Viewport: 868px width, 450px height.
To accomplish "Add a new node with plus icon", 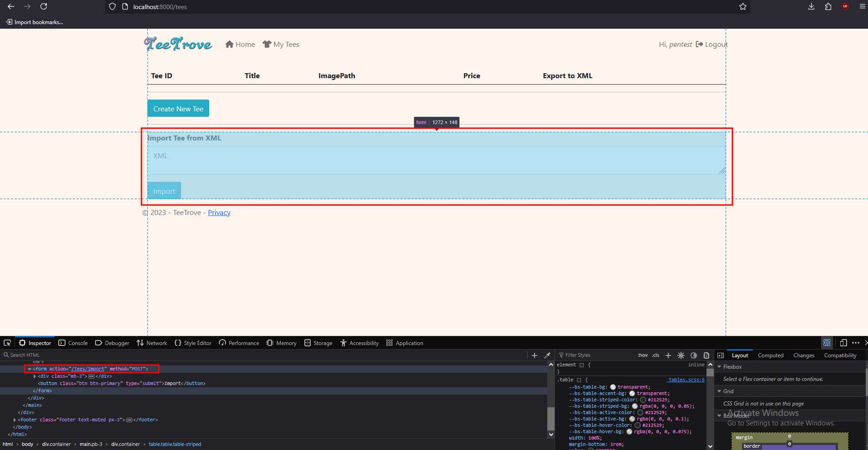I will click(535, 355).
